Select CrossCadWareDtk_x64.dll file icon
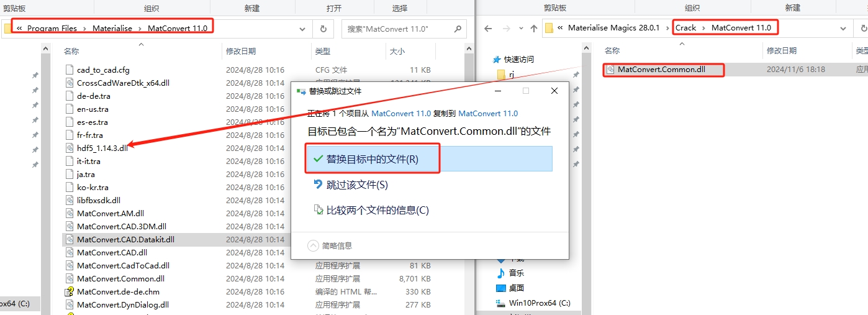868x315 pixels. click(x=70, y=83)
